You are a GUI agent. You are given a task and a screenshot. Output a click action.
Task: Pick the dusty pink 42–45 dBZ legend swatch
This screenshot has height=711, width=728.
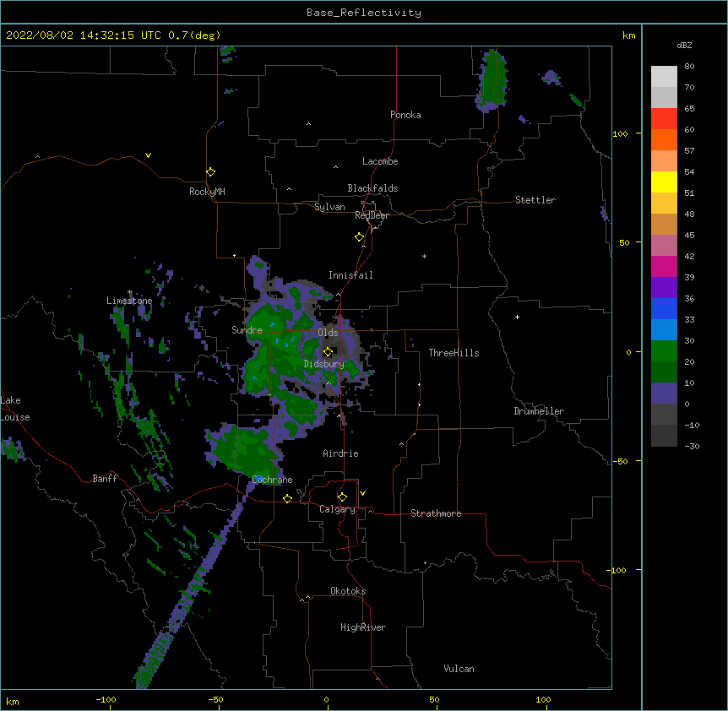(664, 246)
